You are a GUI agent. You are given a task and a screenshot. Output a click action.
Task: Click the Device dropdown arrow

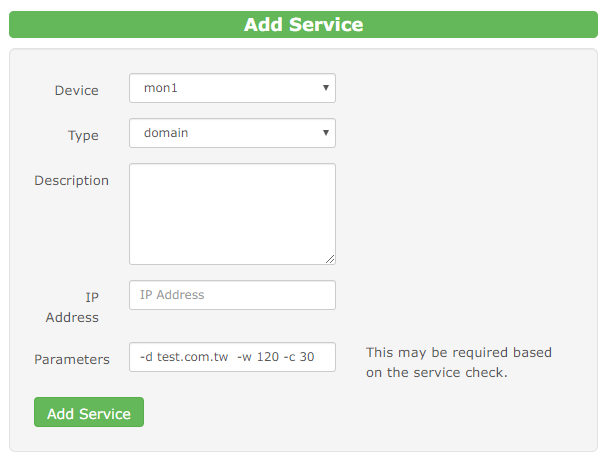(x=326, y=88)
